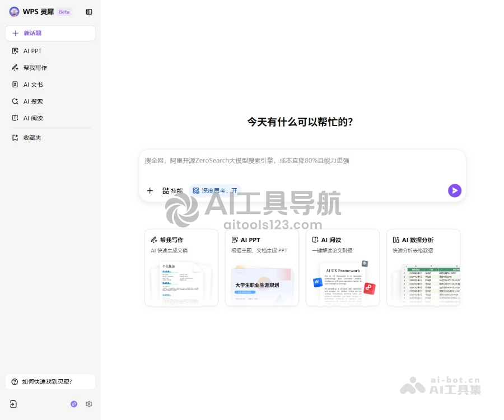Click the AI 阅读 book icon in sidebar
Image resolution: width=504 pixels, height=420 pixels.
click(15, 118)
